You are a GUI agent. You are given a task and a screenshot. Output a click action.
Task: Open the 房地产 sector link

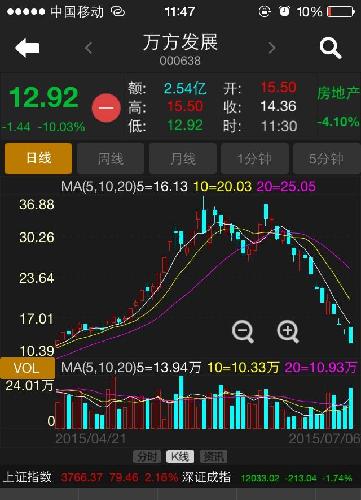(x=338, y=93)
